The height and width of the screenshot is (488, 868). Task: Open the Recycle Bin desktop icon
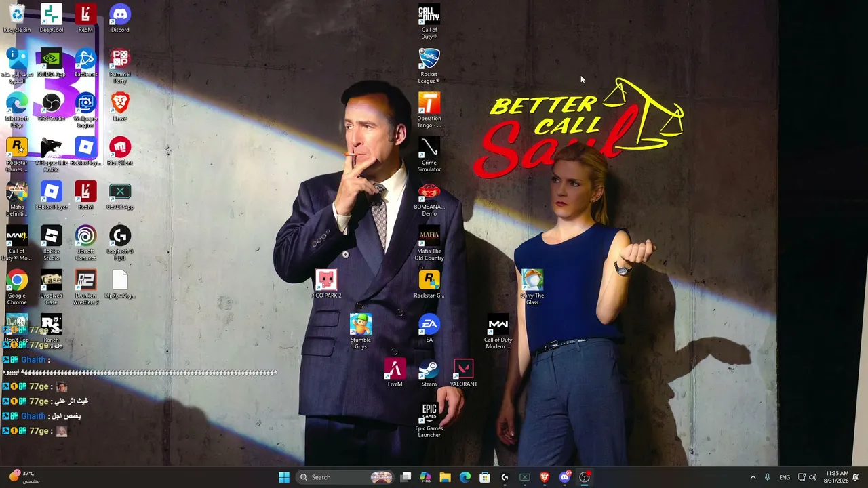(x=17, y=19)
